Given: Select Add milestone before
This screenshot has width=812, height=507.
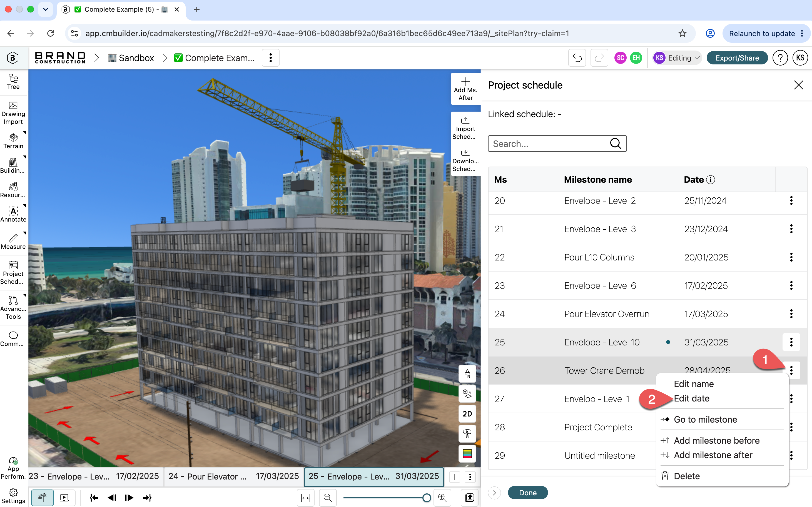Looking at the screenshot, I should point(716,441).
